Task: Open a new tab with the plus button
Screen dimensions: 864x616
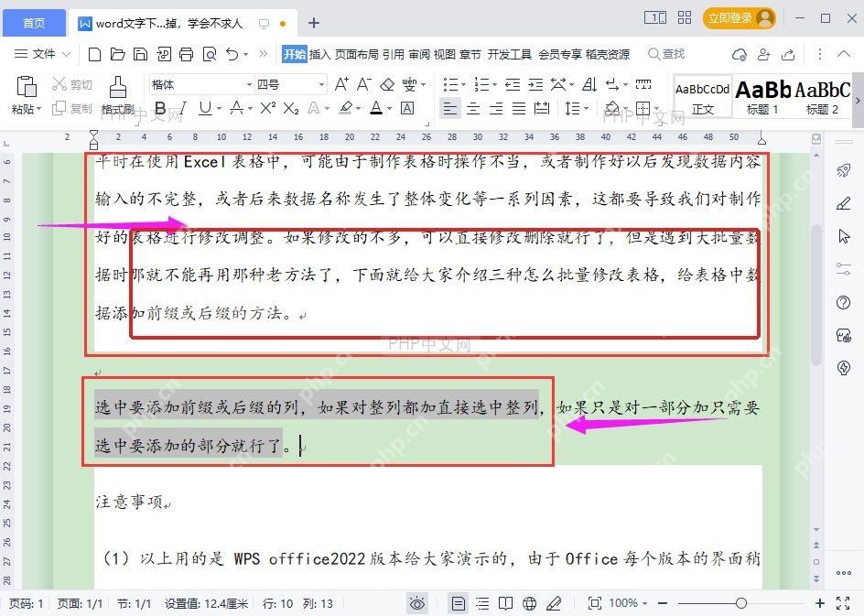Action: click(314, 23)
